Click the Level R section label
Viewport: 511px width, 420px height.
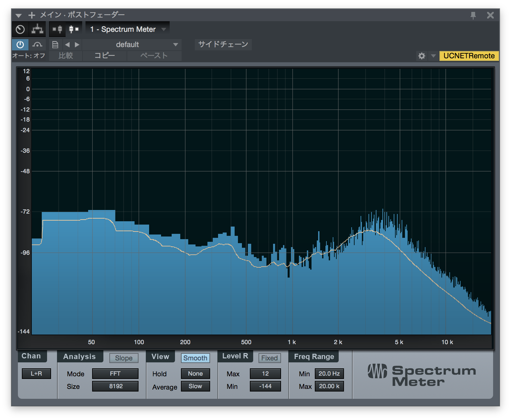coord(235,356)
